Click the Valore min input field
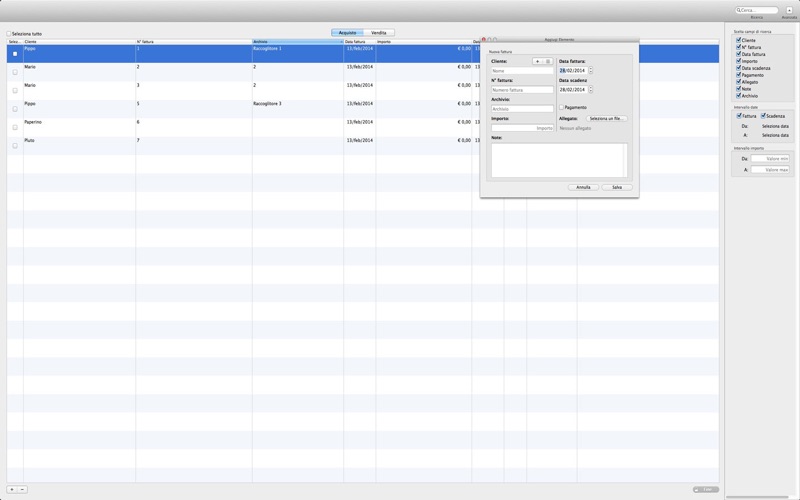The image size is (800, 500). click(x=770, y=159)
